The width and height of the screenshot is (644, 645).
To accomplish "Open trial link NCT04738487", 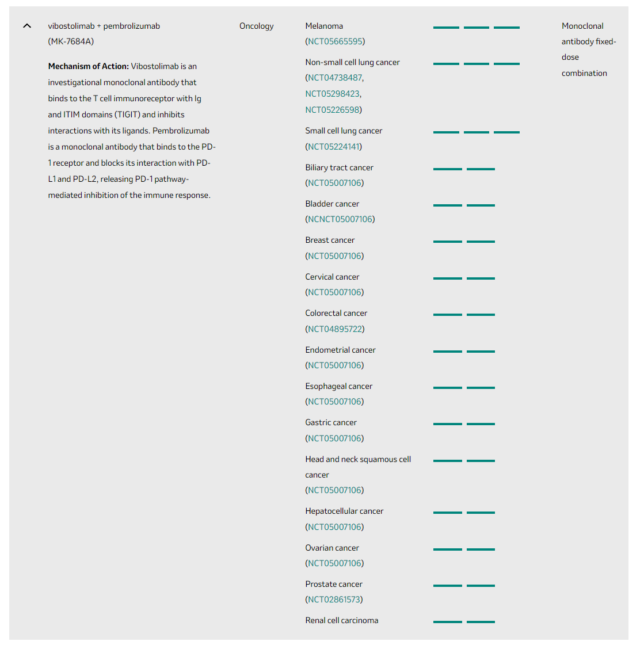I will coord(335,78).
